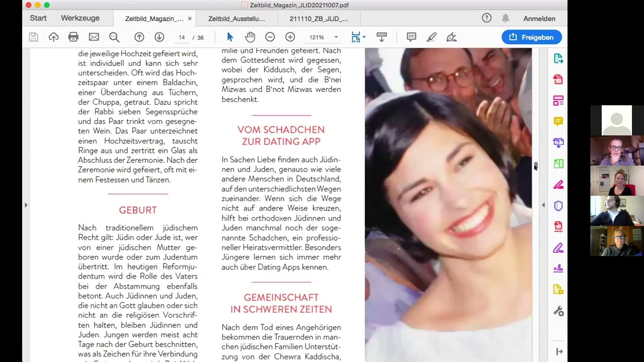Open the green Organize Pages tool in sidebar
644x362 pixels.
[x=558, y=164]
